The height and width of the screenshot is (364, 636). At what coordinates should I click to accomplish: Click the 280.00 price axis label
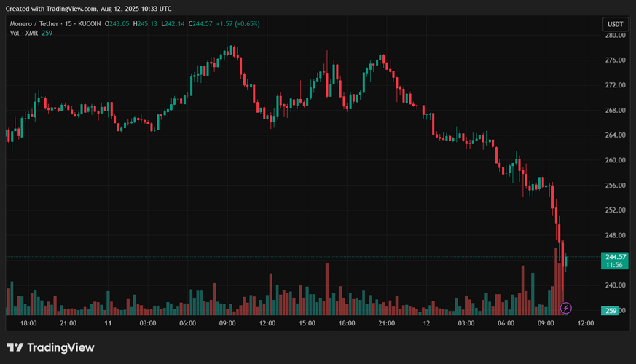coord(616,35)
